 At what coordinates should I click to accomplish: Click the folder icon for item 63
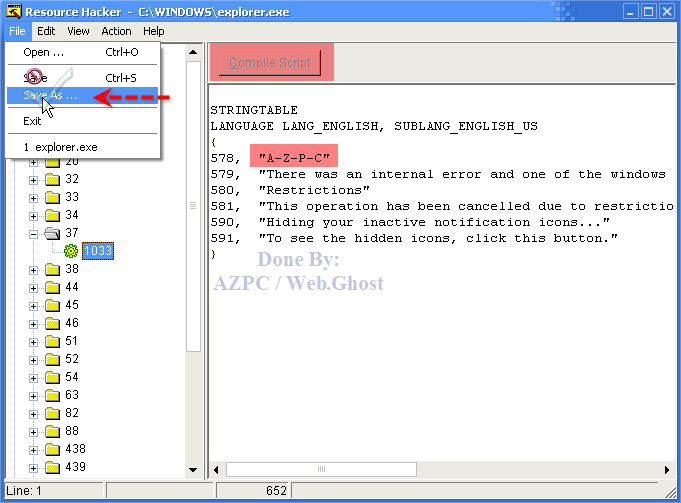coord(52,395)
